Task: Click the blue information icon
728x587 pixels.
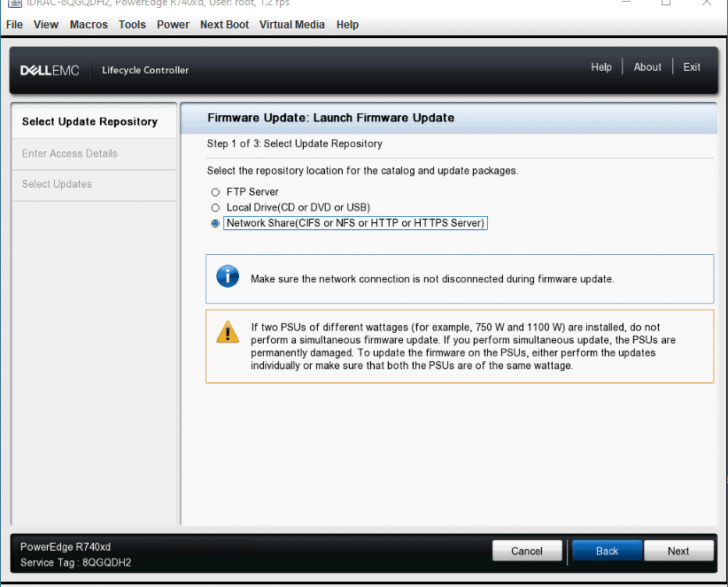Action: coord(228,276)
